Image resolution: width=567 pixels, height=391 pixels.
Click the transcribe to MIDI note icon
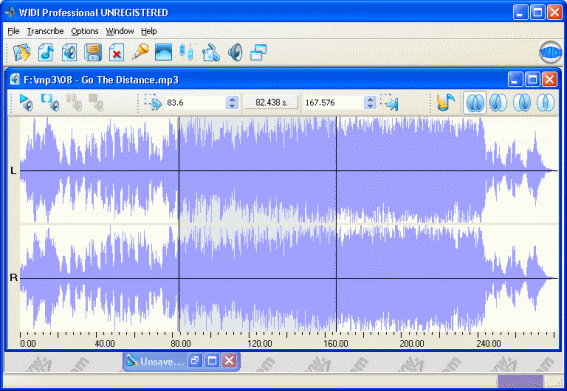coord(446,102)
